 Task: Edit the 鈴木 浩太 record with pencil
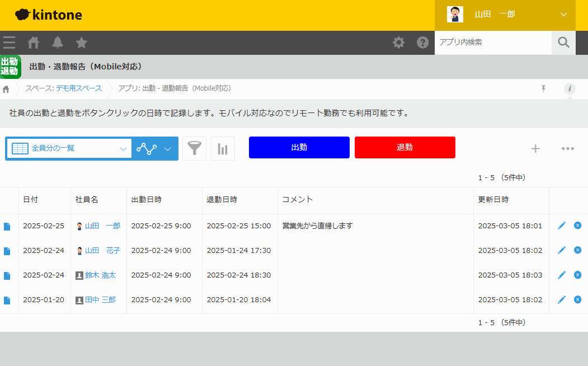coord(562,275)
